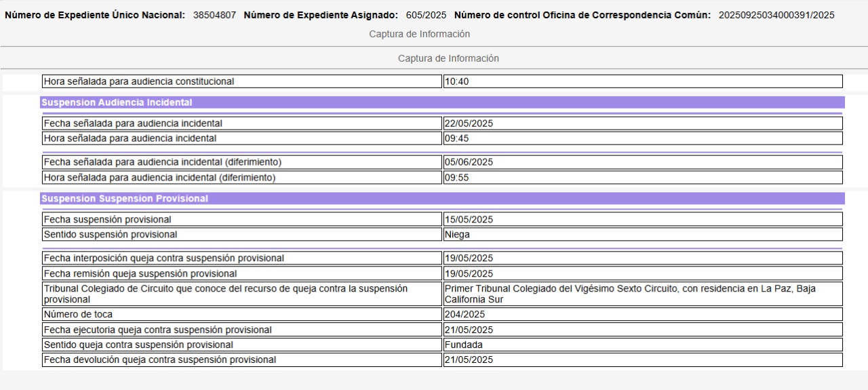Open the Sentido queja field showing Fundada
Viewport: 868px width, 390px height.
pyautogui.click(x=642, y=345)
